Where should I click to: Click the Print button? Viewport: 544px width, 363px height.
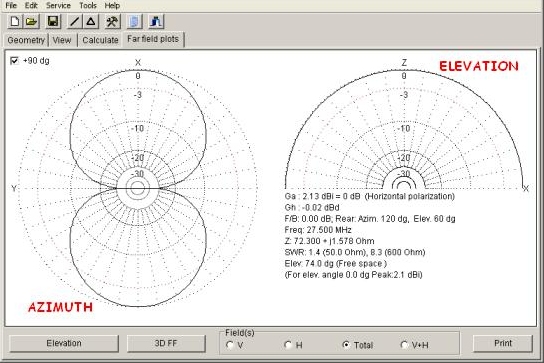click(x=503, y=343)
